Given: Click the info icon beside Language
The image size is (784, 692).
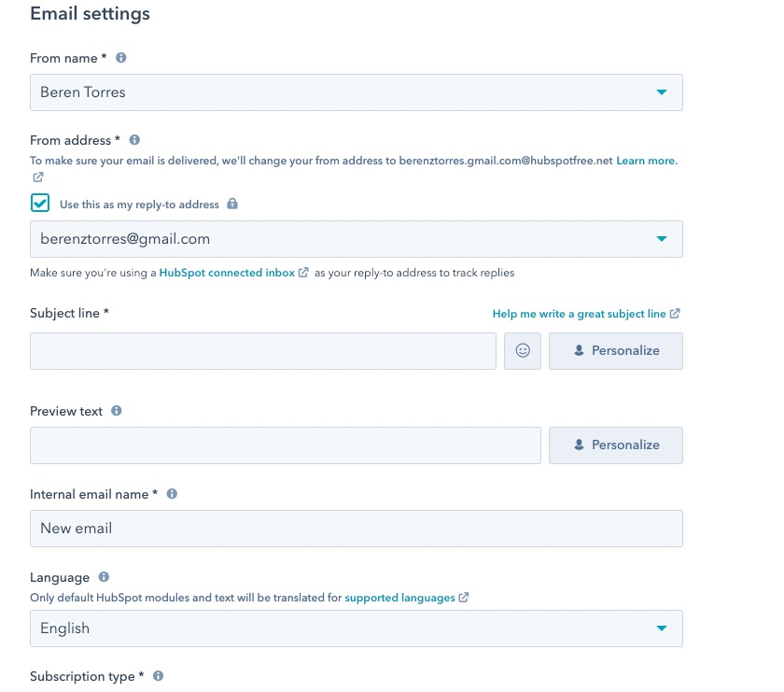Looking at the screenshot, I should (x=104, y=577).
